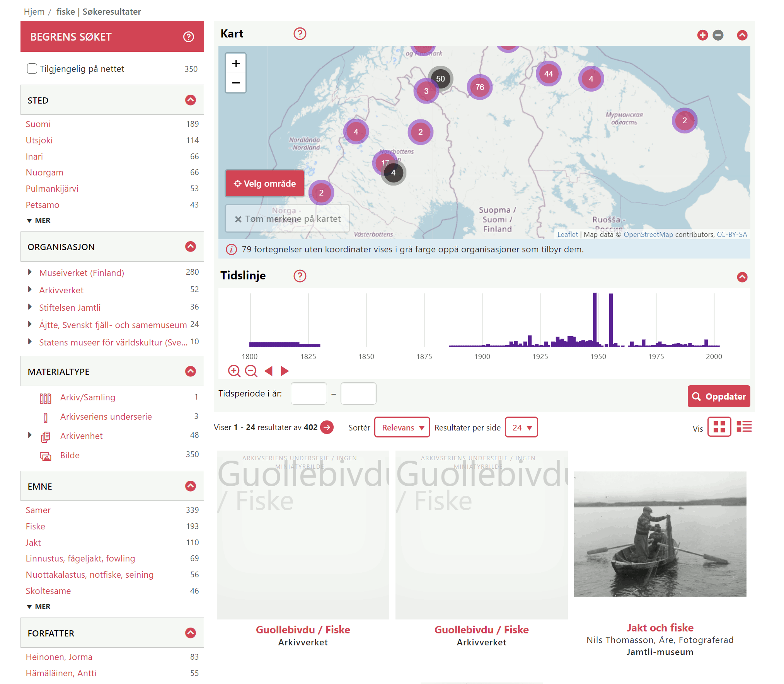784x684 pixels.
Task: Click the Oppdater button
Action: click(719, 396)
